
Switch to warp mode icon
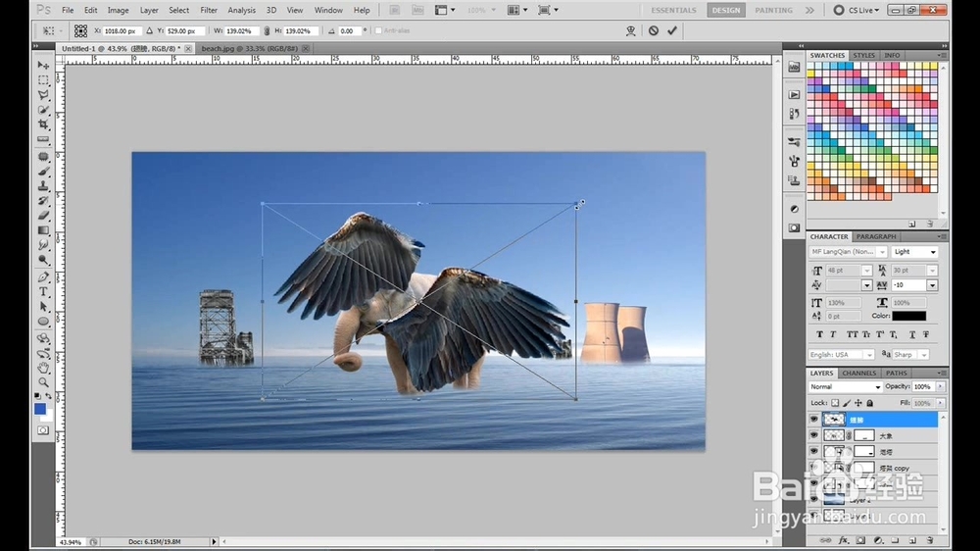pyautogui.click(x=630, y=30)
